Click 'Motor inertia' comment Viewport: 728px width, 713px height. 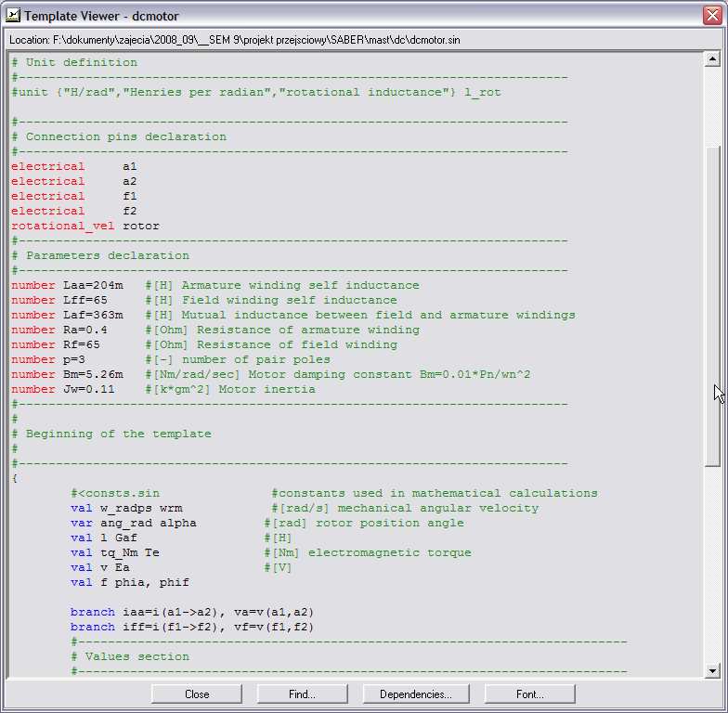click(x=267, y=389)
